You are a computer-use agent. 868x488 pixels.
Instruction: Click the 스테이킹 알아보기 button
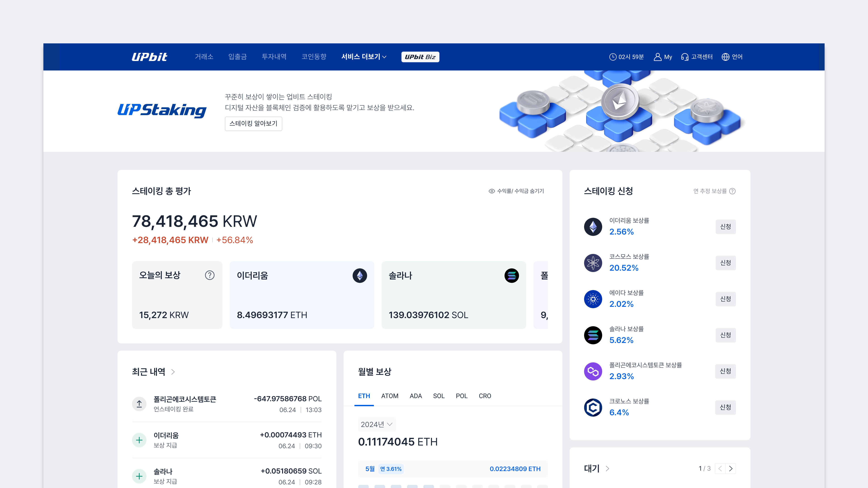[253, 124]
